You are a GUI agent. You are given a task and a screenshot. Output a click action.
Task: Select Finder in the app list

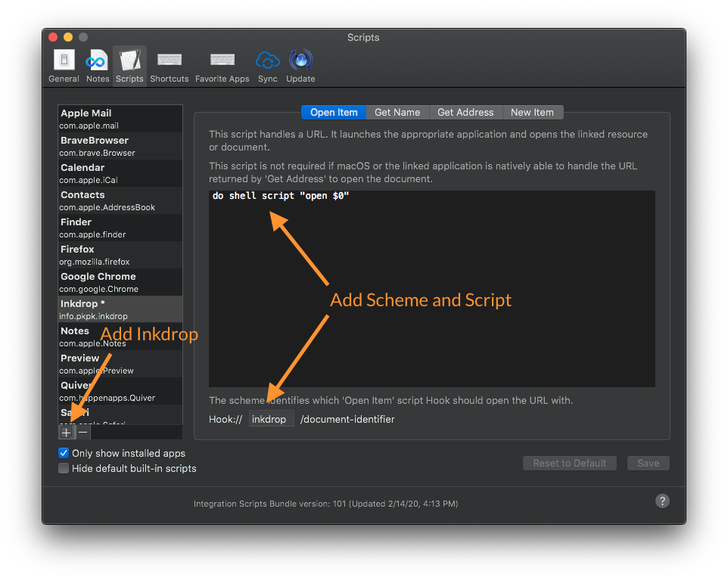120,228
